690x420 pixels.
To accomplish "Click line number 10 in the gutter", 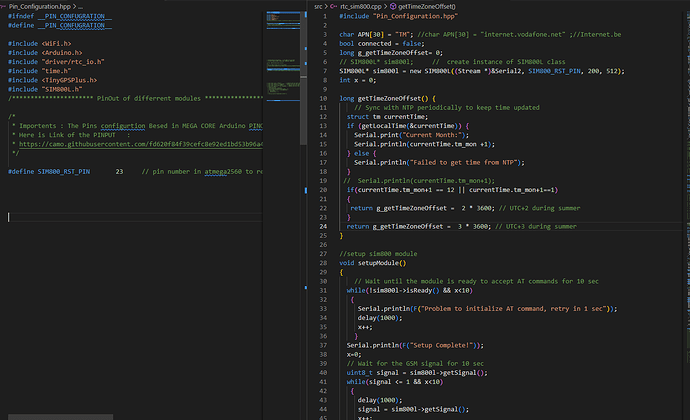I will (323, 99).
